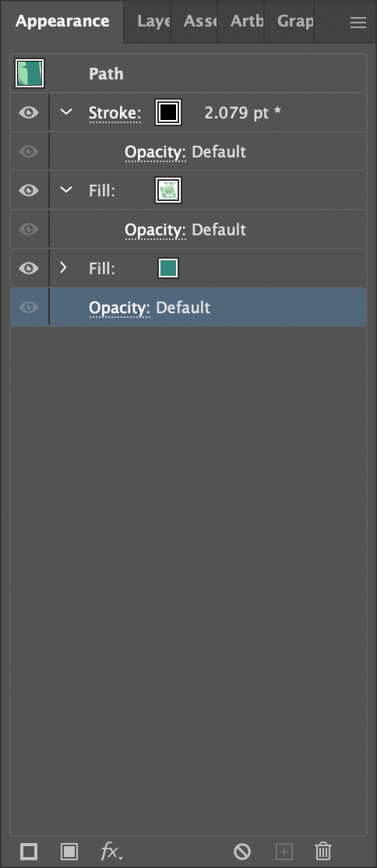Image resolution: width=377 pixels, height=868 pixels.
Task: Click the Duplicate Selected Item icon
Action: pos(284,851)
